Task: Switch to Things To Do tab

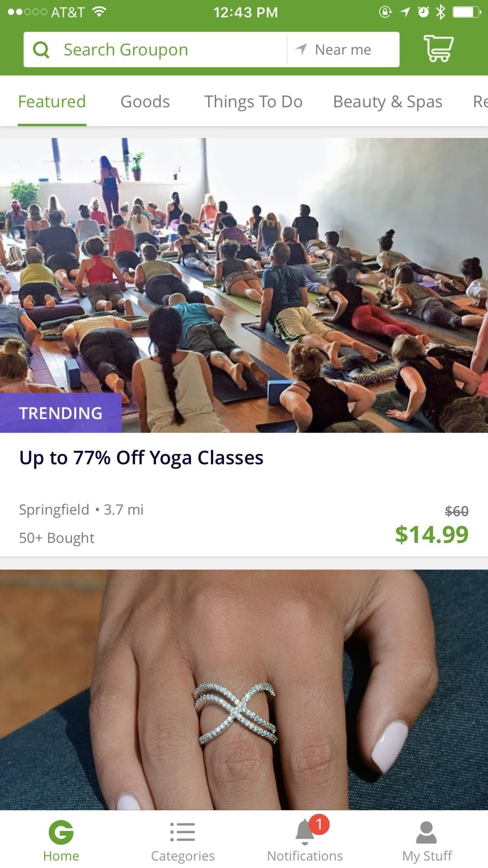Action: tap(253, 102)
